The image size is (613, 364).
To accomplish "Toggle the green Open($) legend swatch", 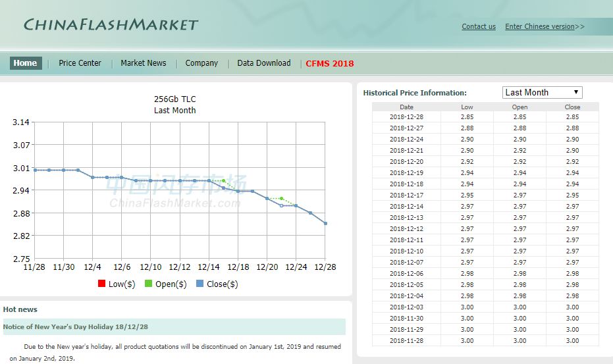I will 149,284.
